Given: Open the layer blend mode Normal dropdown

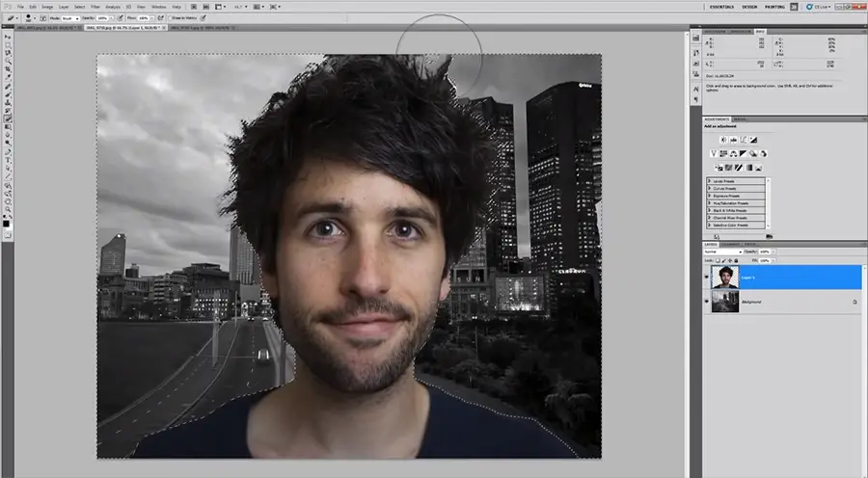Looking at the screenshot, I should coord(723,252).
